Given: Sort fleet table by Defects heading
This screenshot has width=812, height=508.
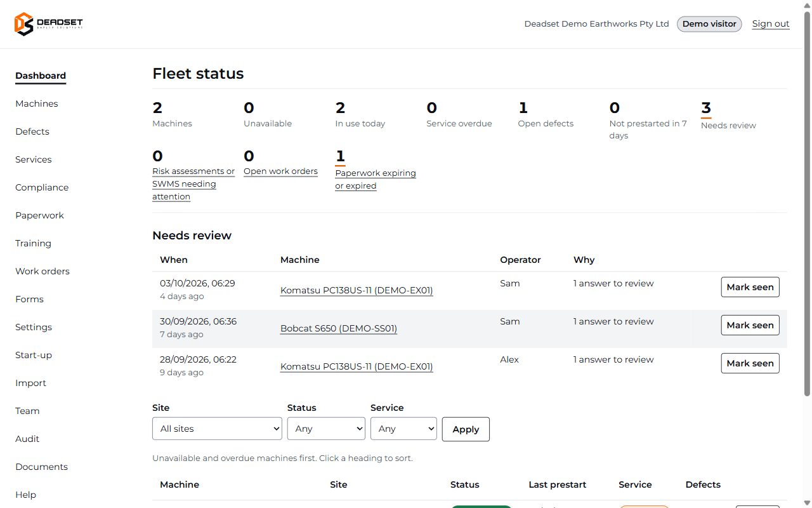Looking at the screenshot, I should 703,485.
